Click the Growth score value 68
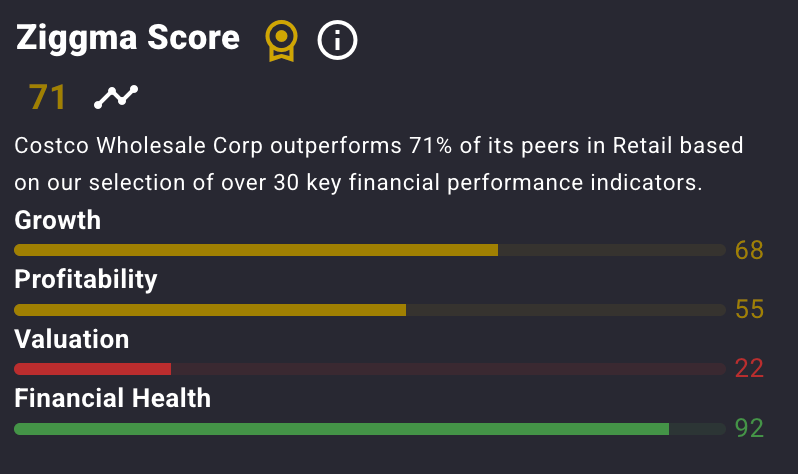798x474 pixels. click(x=749, y=250)
